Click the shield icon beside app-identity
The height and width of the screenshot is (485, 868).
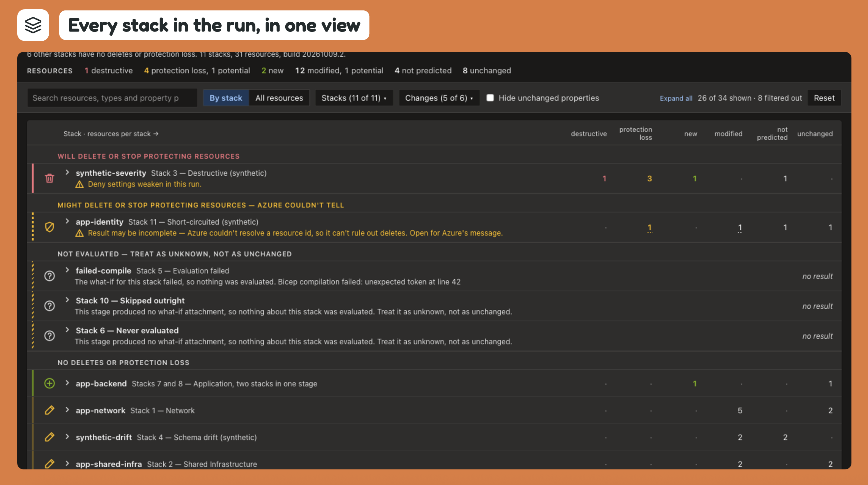pos(50,227)
